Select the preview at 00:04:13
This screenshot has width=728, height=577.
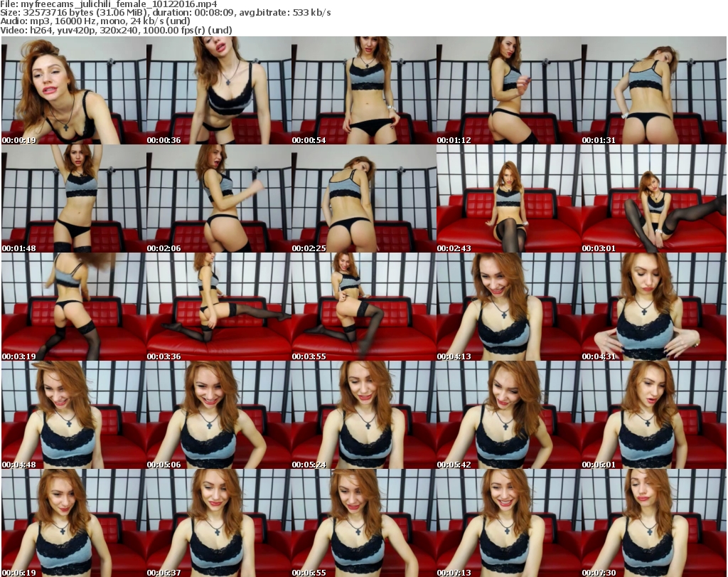508,307
